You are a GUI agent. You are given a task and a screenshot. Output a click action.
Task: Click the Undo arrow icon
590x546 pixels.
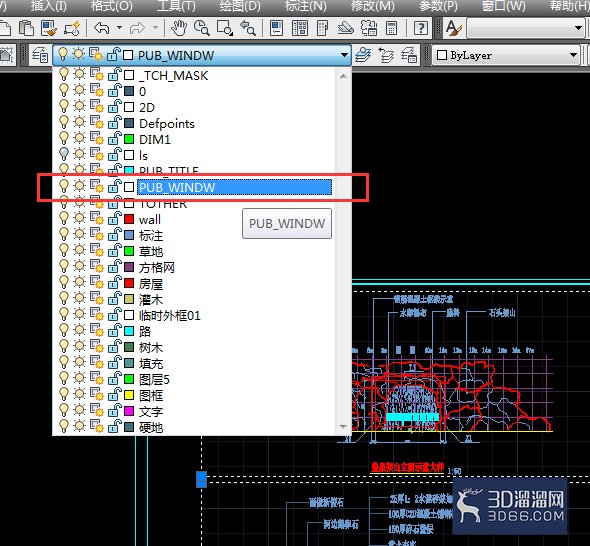[102, 28]
